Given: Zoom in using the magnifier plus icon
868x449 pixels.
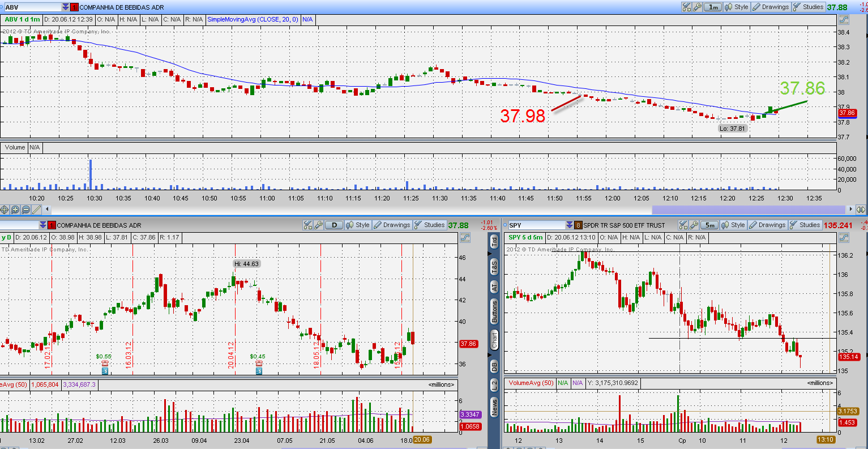Looking at the screenshot, I should (15, 209).
